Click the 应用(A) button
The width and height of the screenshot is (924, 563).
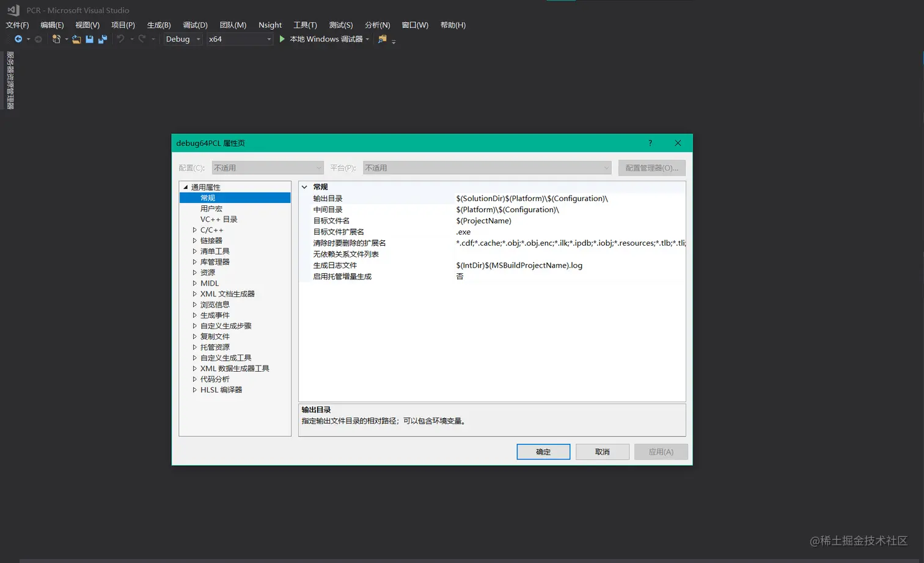pyautogui.click(x=661, y=452)
